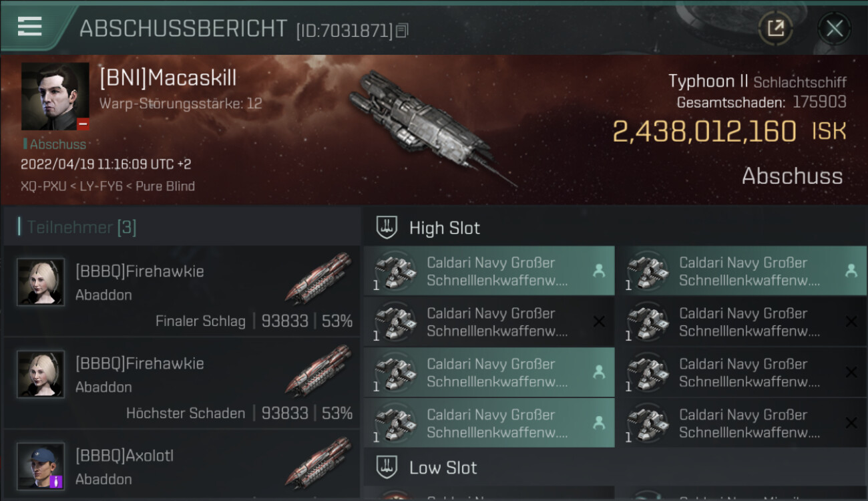Collapse the High Slot section
Viewport: 868px width, 501px height.
[445, 228]
